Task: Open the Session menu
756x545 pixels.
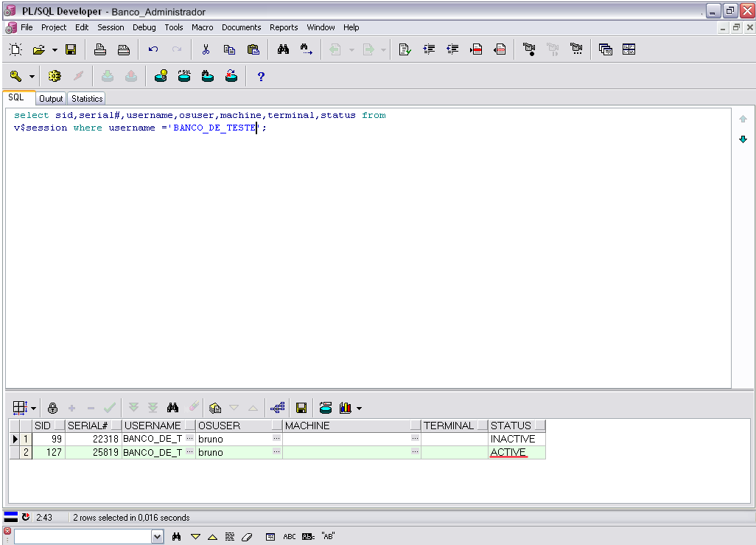Action: click(111, 27)
